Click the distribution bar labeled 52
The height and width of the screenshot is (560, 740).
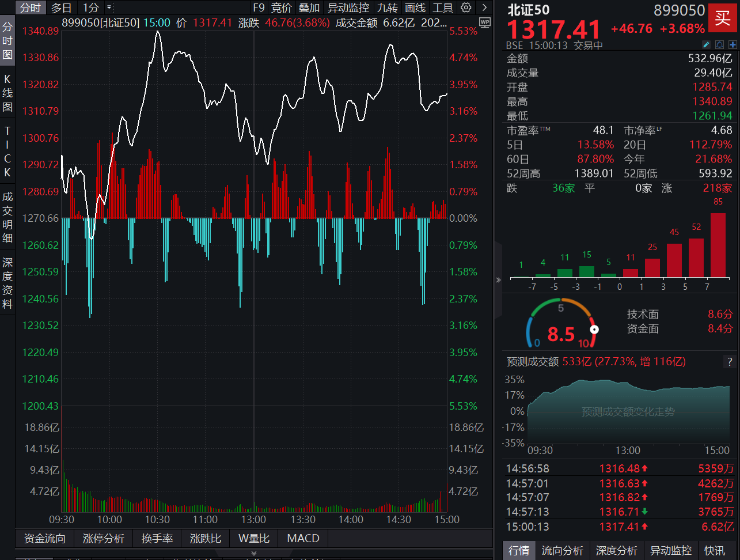click(x=696, y=258)
